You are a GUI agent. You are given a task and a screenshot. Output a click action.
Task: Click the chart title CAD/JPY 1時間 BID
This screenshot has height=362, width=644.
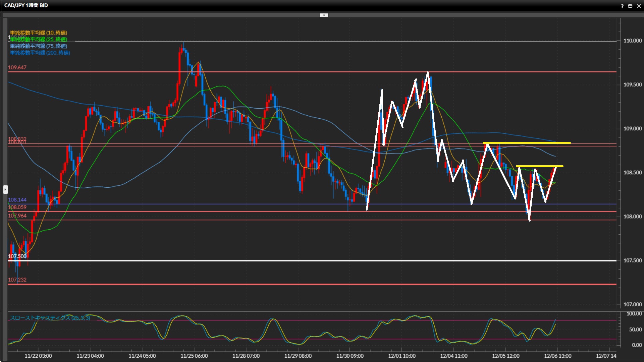click(x=26, y=5)
